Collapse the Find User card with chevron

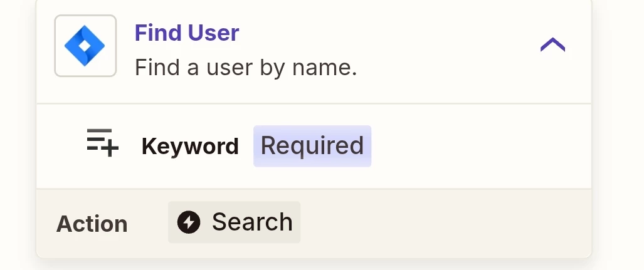click(x=552, y=44)
